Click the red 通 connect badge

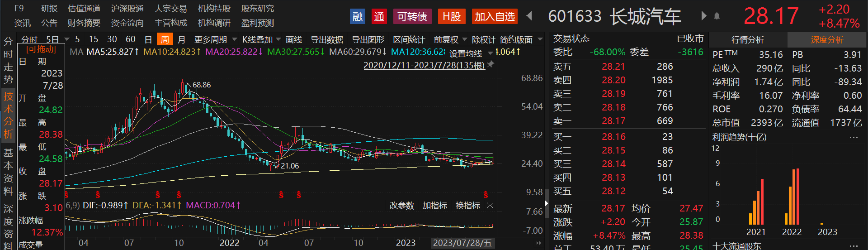coord(379,17)
